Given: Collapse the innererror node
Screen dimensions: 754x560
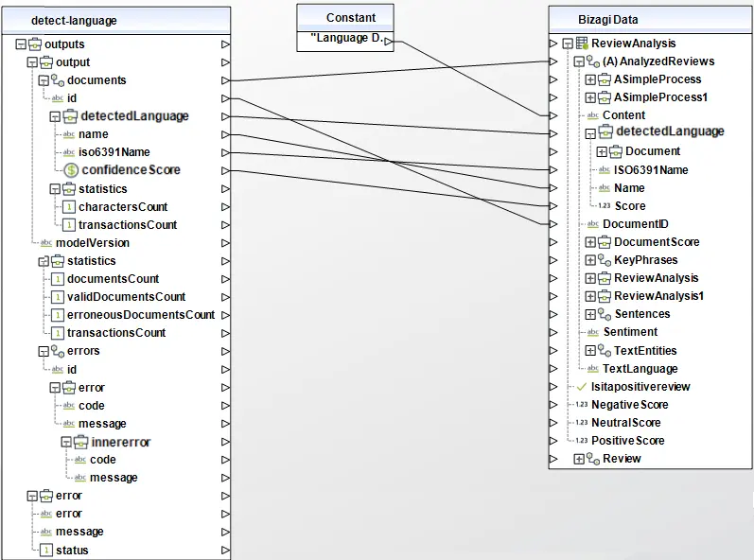Looking at the screenshot, I should 66,443.
